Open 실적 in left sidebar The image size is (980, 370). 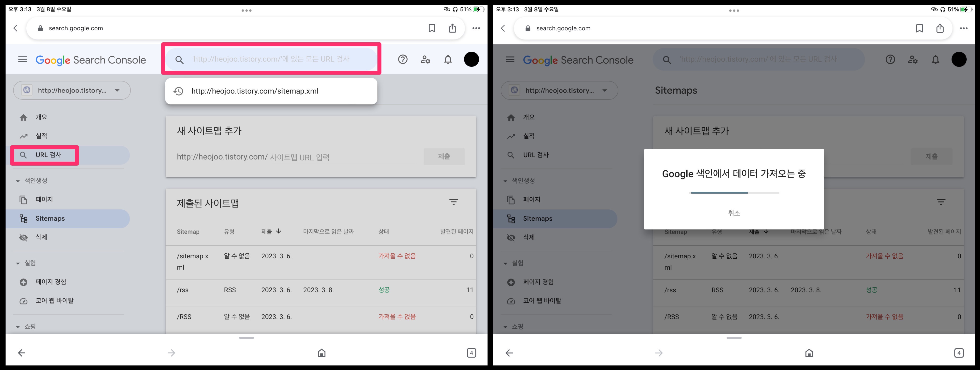coord(41,136)
